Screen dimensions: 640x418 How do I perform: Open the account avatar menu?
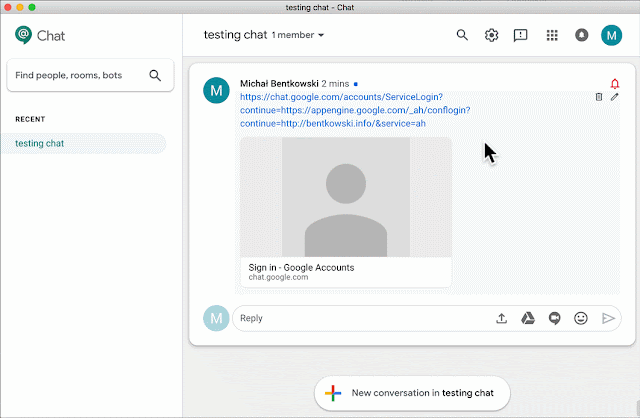611,36
